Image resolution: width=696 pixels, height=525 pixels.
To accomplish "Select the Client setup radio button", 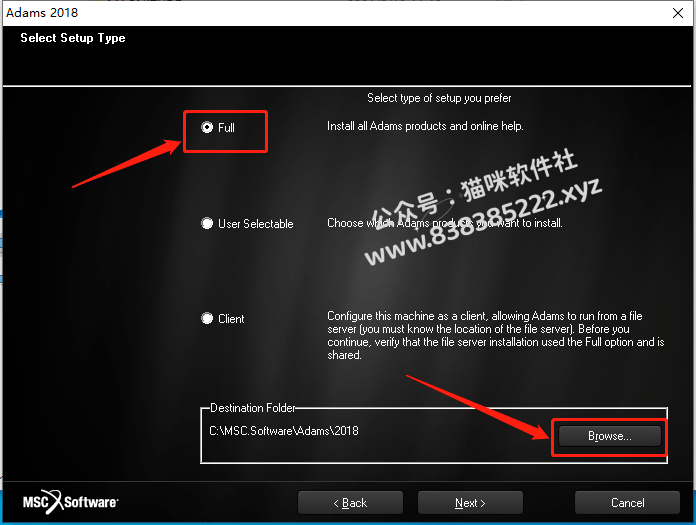I will [207, 318].
